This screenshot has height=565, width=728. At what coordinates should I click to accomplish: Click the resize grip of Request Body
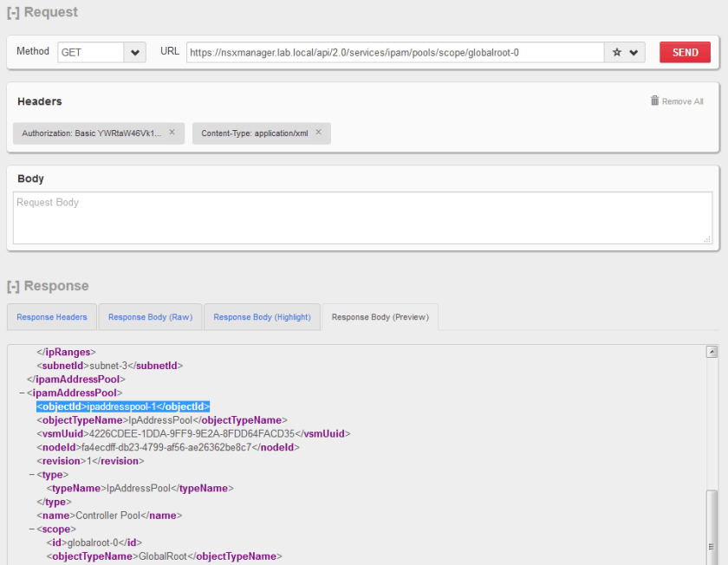point(707,239)
